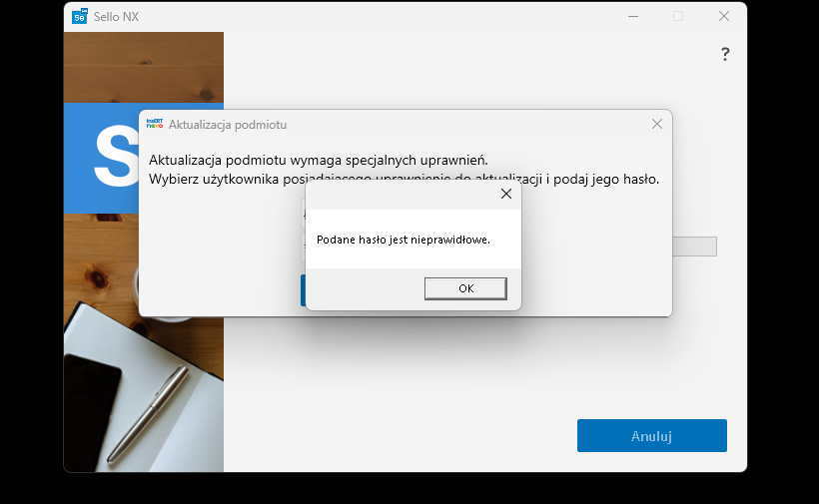The height and width of the screenshot is (504, 819).
Task: Close the Sello NX main window
Action: coord(724,16)
